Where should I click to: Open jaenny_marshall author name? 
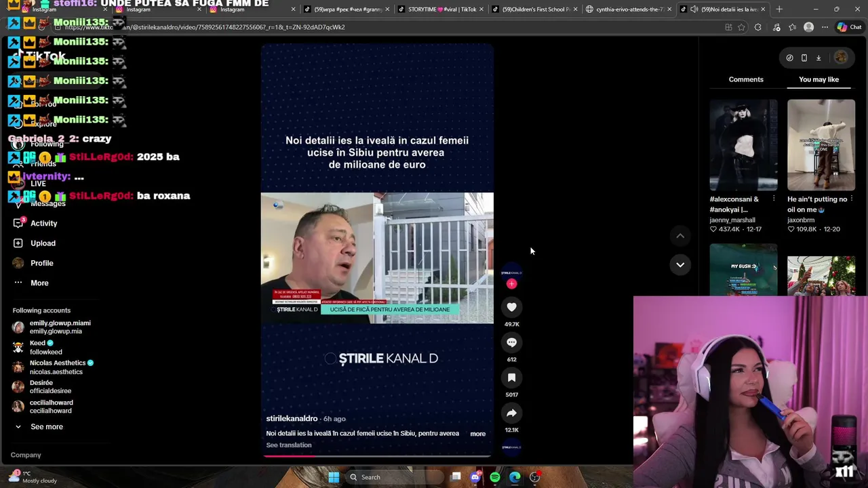[x=732, y=220]
